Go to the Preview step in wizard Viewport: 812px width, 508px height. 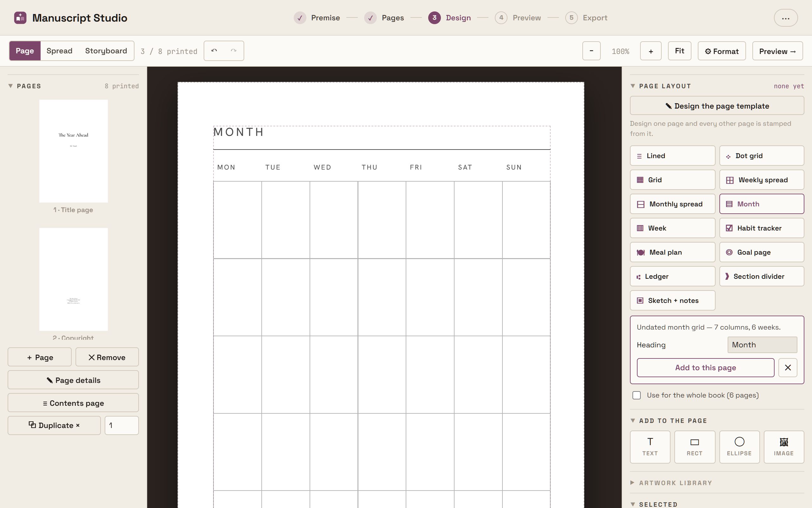tap(518, 18)
